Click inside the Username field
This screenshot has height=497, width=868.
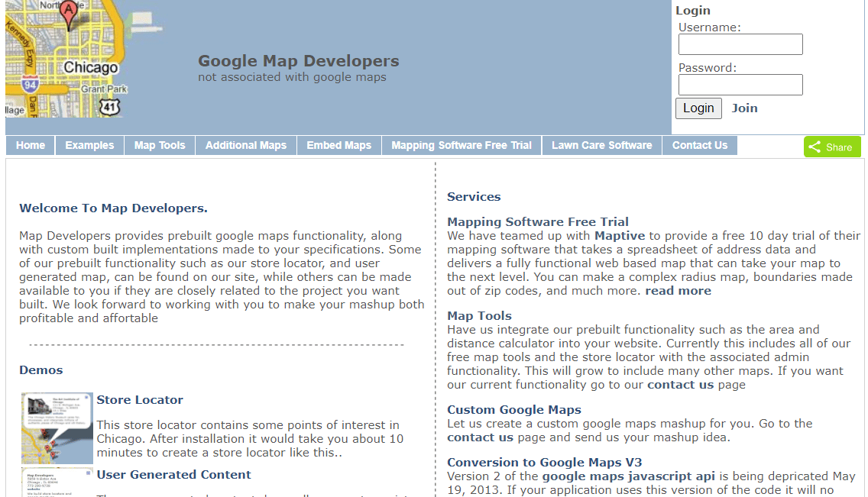[x=740, y=44]
